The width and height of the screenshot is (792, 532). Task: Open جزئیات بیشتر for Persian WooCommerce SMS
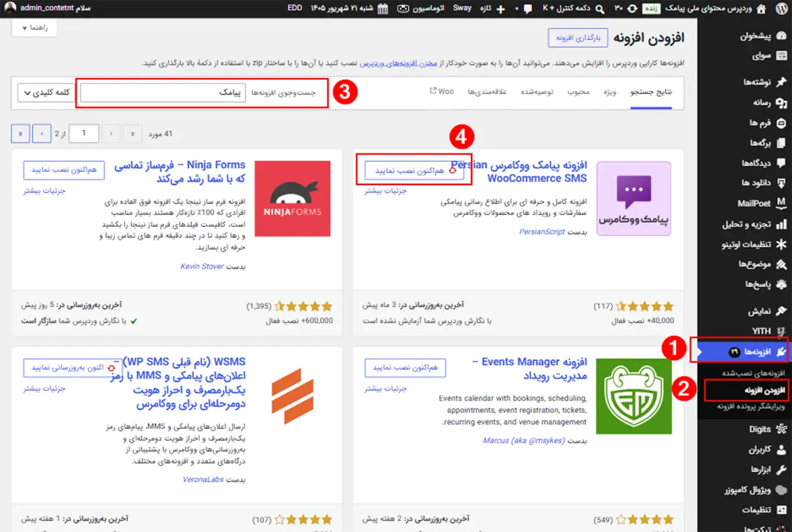[x=385, y=191]
